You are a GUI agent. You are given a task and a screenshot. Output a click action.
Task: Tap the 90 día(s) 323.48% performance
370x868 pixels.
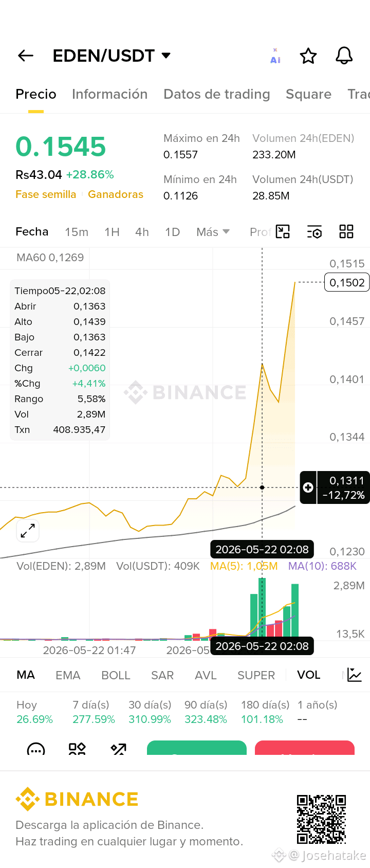click(x=206, y=712)
